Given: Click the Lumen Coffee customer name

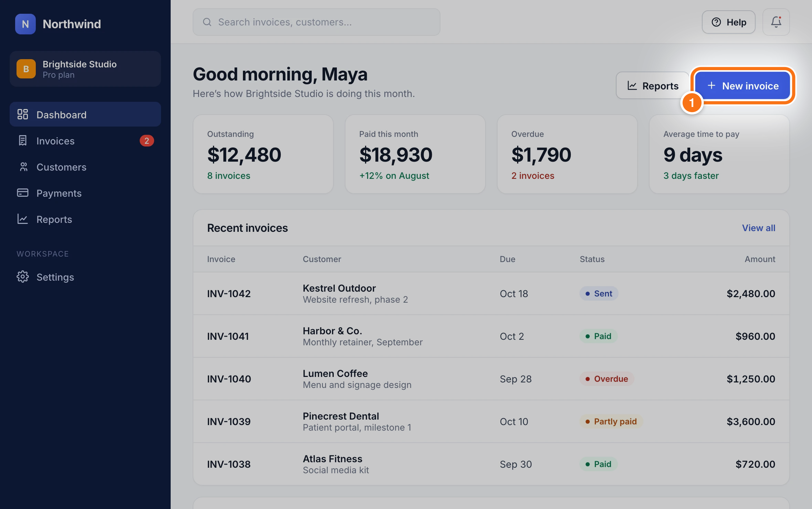Looking at the screenshot, I should (x=335, y=373).
